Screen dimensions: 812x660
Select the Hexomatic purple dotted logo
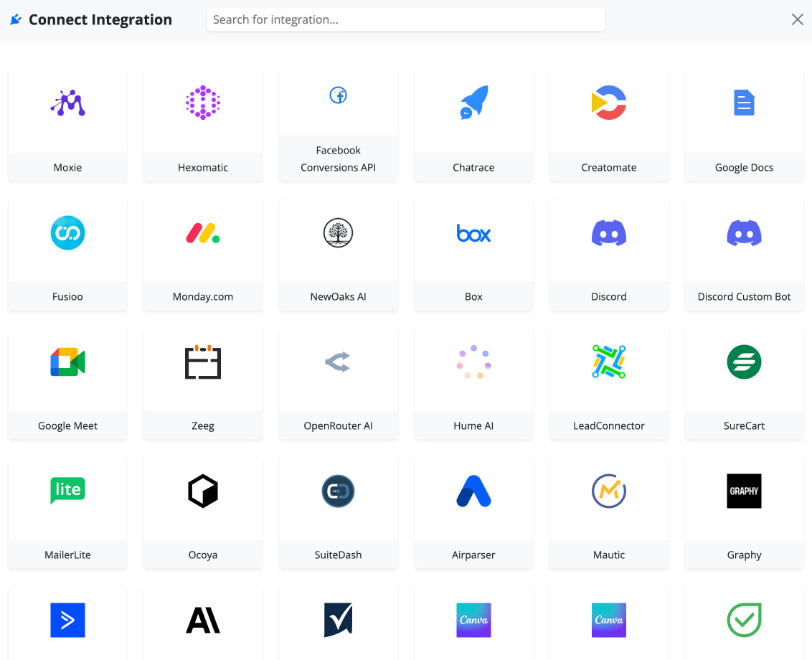click(x=203, y=103)
